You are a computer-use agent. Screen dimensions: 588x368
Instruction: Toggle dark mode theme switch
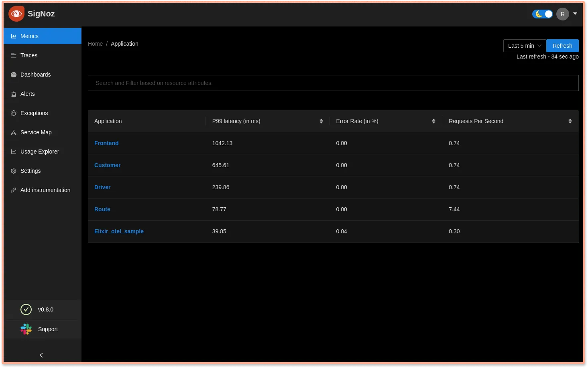(x=543, y=14)
